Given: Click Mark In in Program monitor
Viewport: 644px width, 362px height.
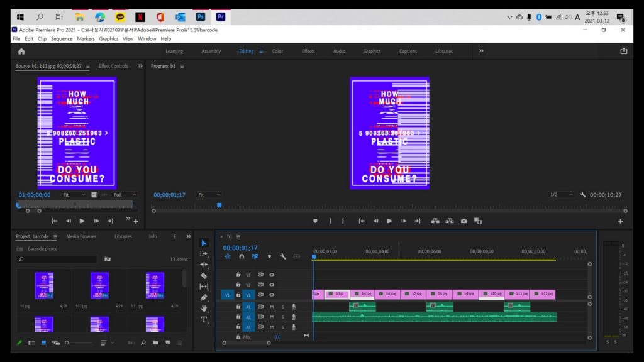Looking at the screenshot, I should pyautogui.click(x=330, y=221).
